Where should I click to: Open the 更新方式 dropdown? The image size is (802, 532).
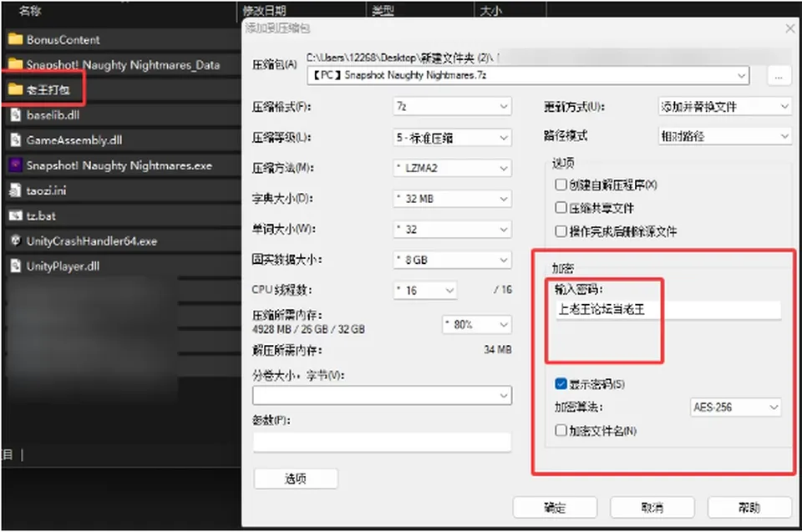(x=725, y=106)
